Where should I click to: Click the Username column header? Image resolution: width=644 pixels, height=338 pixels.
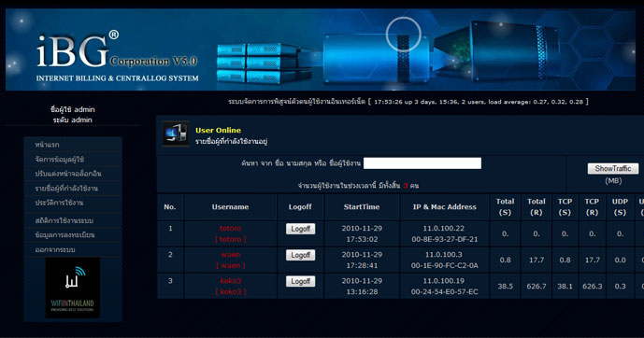tap(231, 207)
